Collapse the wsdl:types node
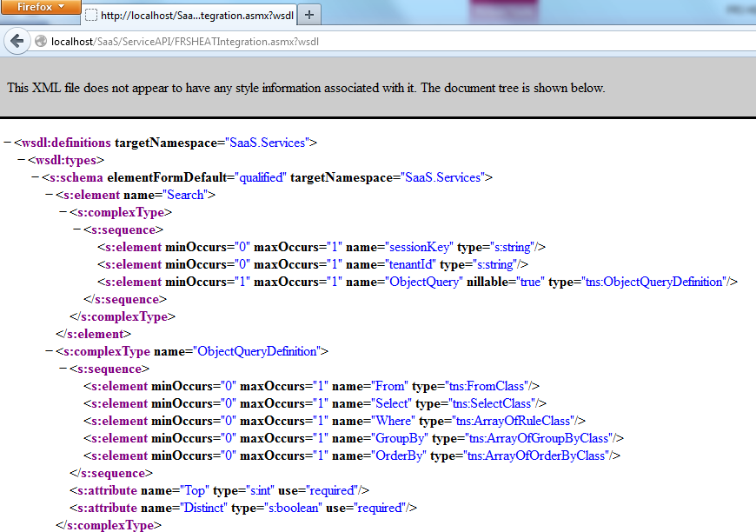756x532 pixels. click(x=22, y=160)
